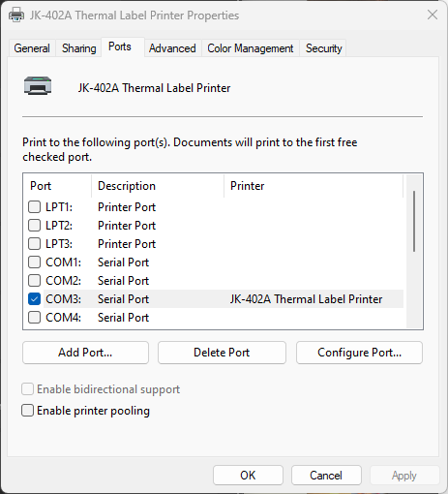Click the Add Port button
448x494 pixels.
pyautogui.click(x=85, y=353)
